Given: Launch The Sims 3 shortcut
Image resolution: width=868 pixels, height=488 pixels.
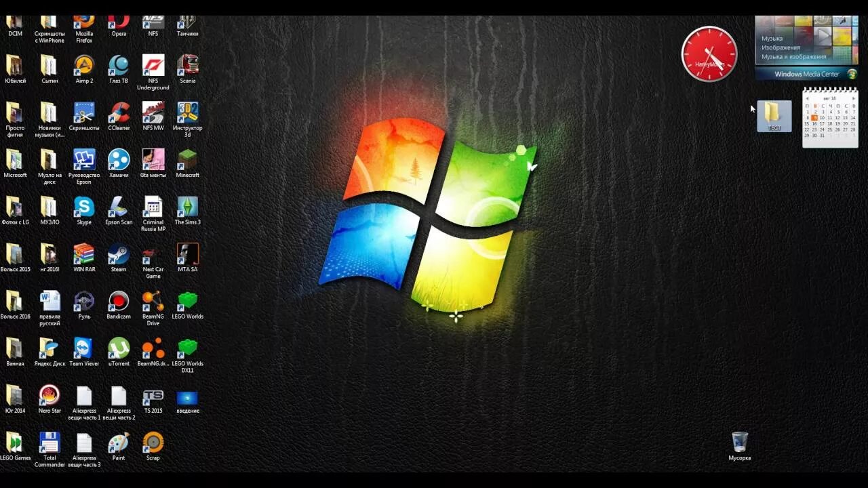Looking at the screenshot, I should click(187, 210).
